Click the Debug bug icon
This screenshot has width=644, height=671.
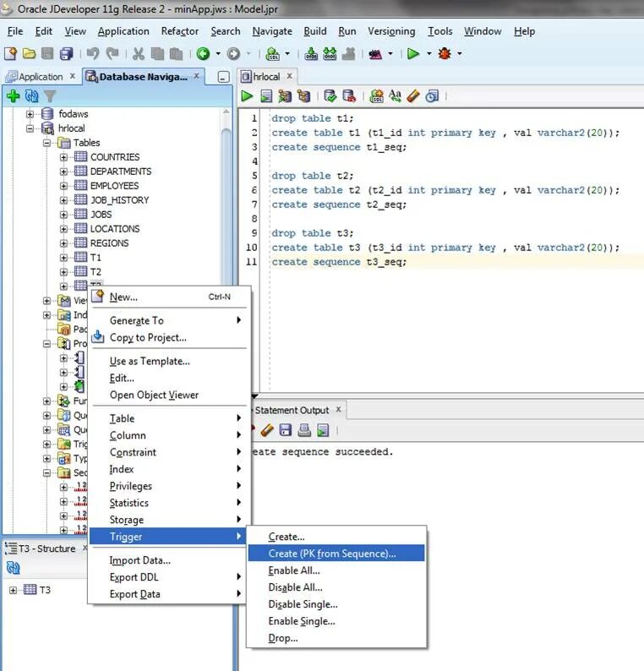point(445,53)
